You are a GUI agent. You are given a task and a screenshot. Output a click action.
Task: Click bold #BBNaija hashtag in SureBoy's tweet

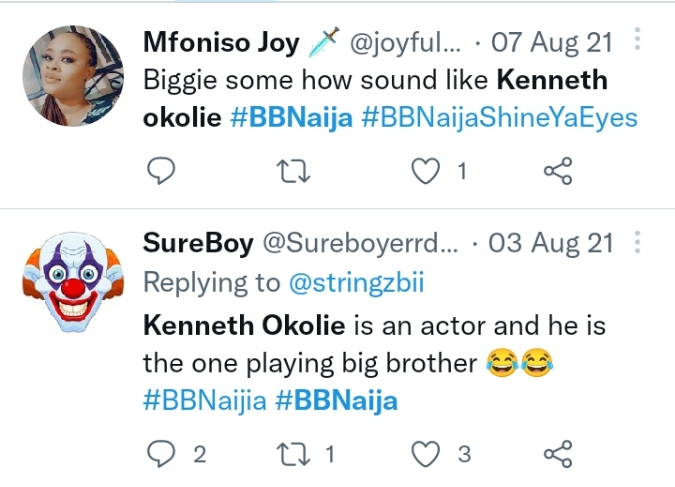[336, 401]
